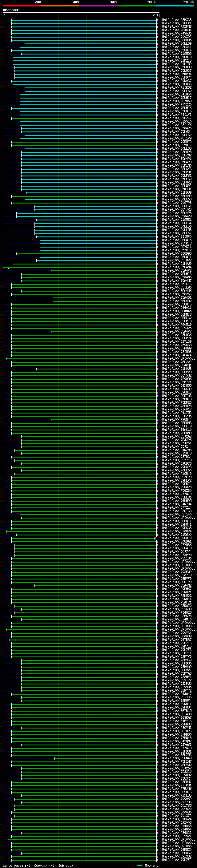The width and height of the screenshot is (197, 868).
Task: Click the purple ~60% identity color segment
Action: 99,6
